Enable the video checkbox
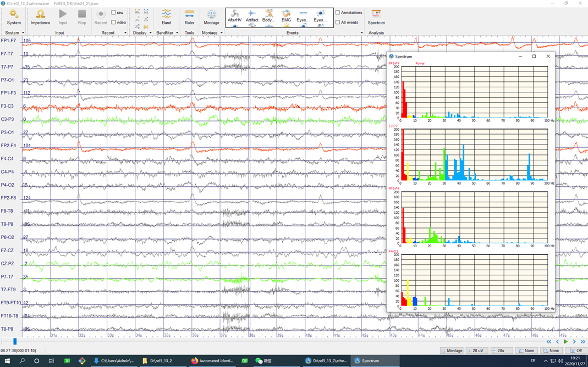 pos(114,23)
